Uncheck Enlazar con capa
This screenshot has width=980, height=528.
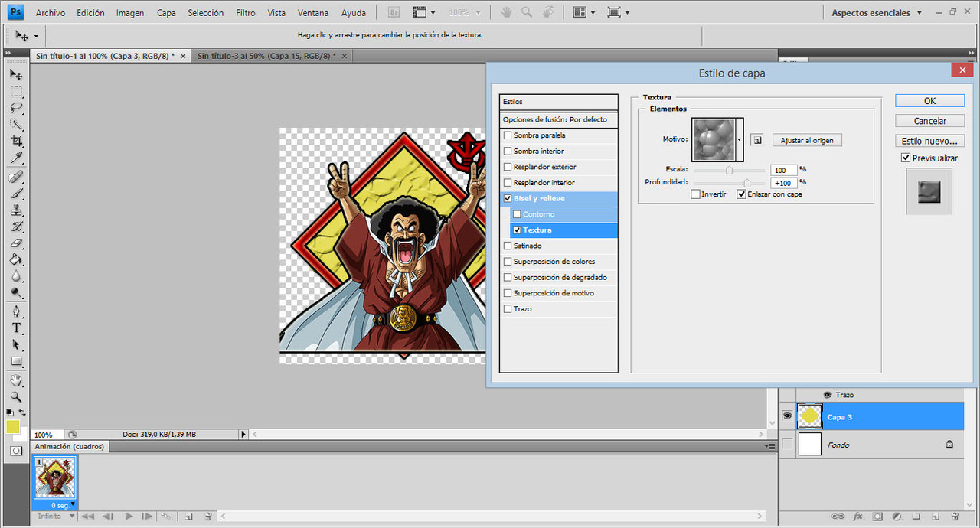tap(741, 194)
